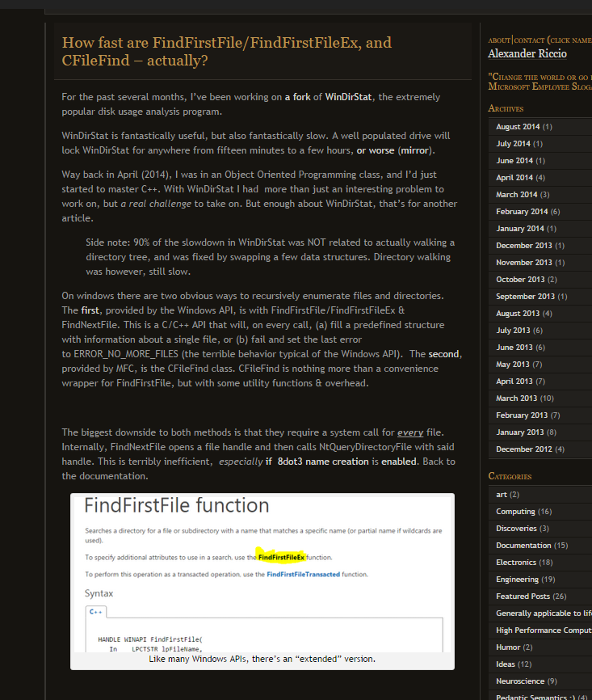592x700 pixels.
Task: View the February 2014 archive
Action: pyautogui.click(x=522, y=212)
